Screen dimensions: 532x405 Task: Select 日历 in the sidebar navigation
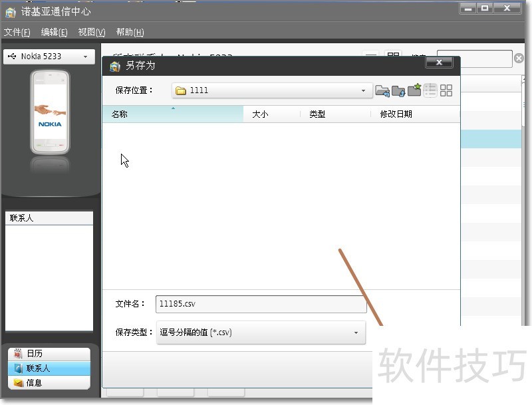(49, 354)
